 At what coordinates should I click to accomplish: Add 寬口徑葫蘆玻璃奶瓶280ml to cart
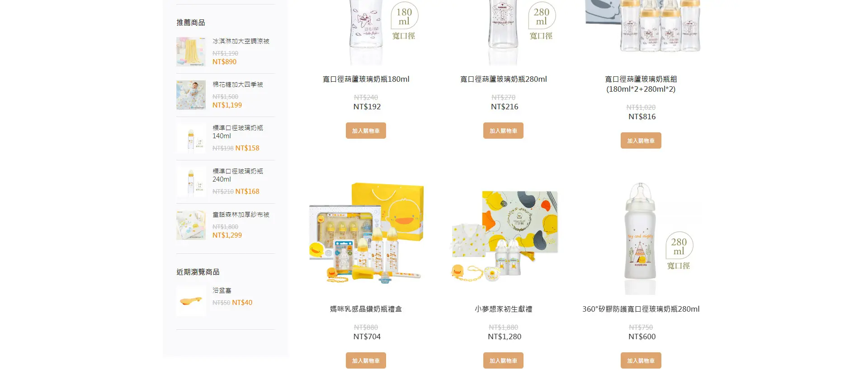503,131
